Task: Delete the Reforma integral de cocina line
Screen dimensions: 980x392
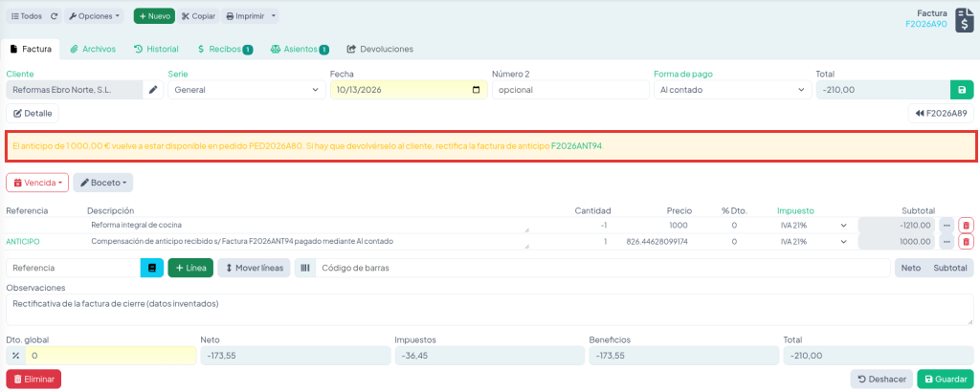Action: [966, 225]
